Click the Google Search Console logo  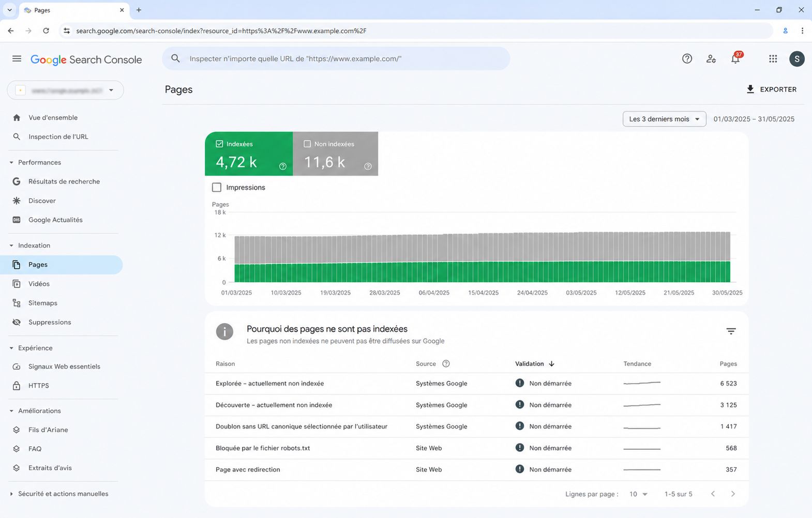click(86, 59)
